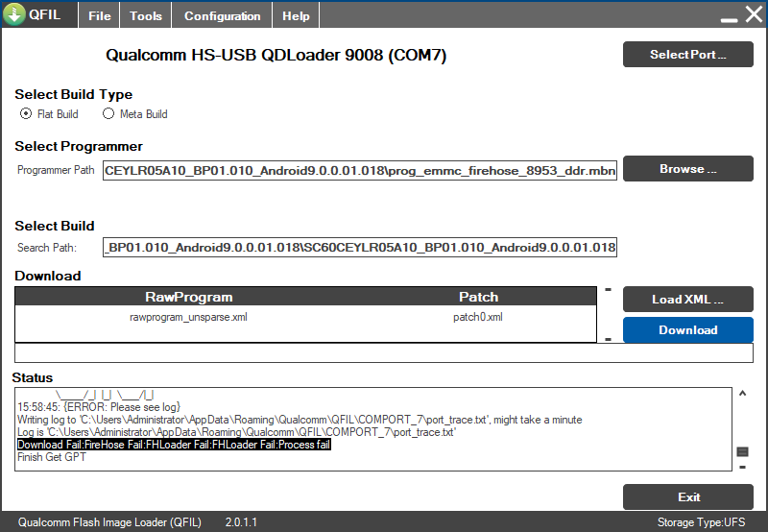
Task: Click the Qualcomm HS-USB QDLoader 9008 port title
Action: [276, 55]
